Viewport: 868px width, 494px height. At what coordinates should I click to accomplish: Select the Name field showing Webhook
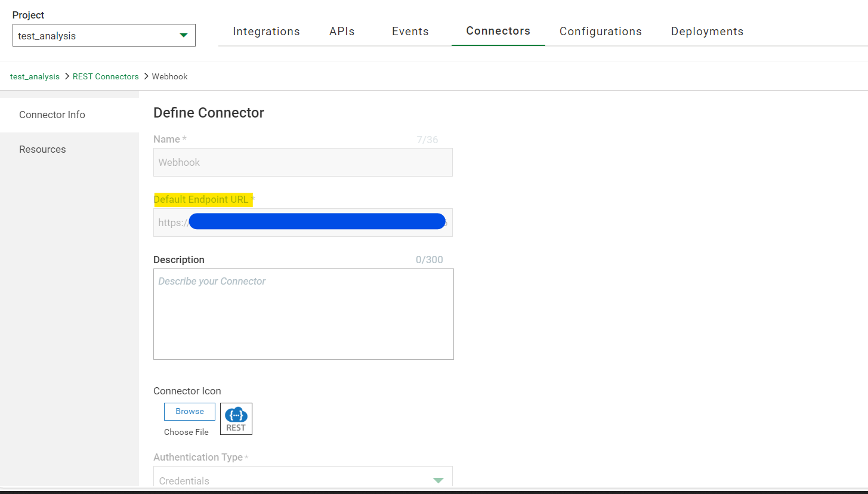303,162
